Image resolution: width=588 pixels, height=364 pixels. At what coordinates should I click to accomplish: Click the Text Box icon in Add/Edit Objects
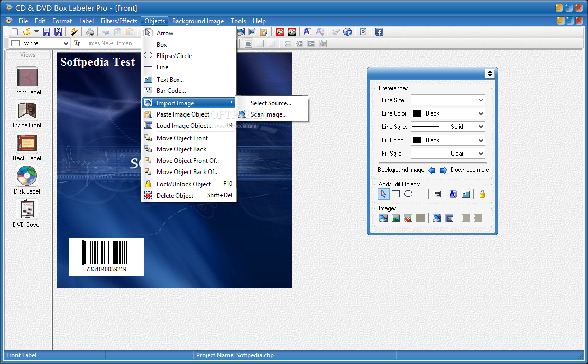(466, 194)
